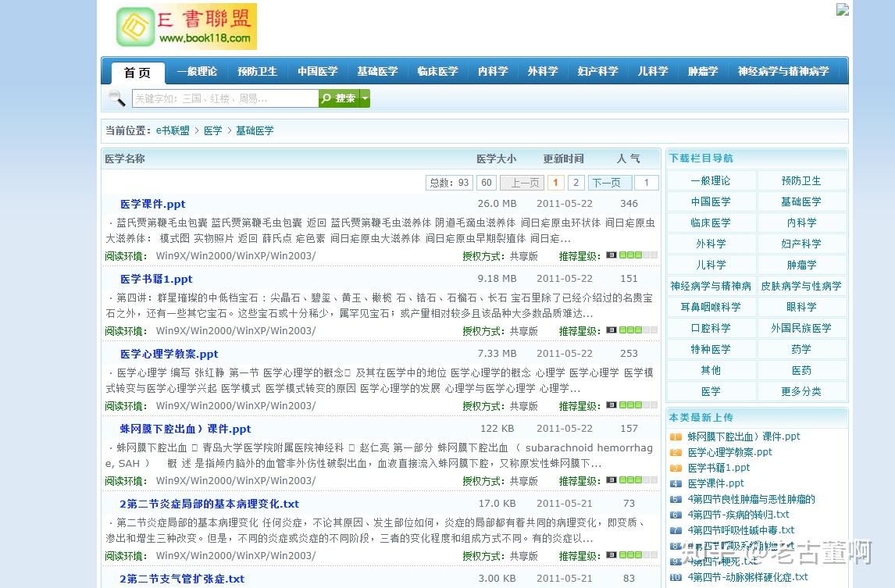
Task: Open the search button dropdown arrow
Action: point(365,98)
